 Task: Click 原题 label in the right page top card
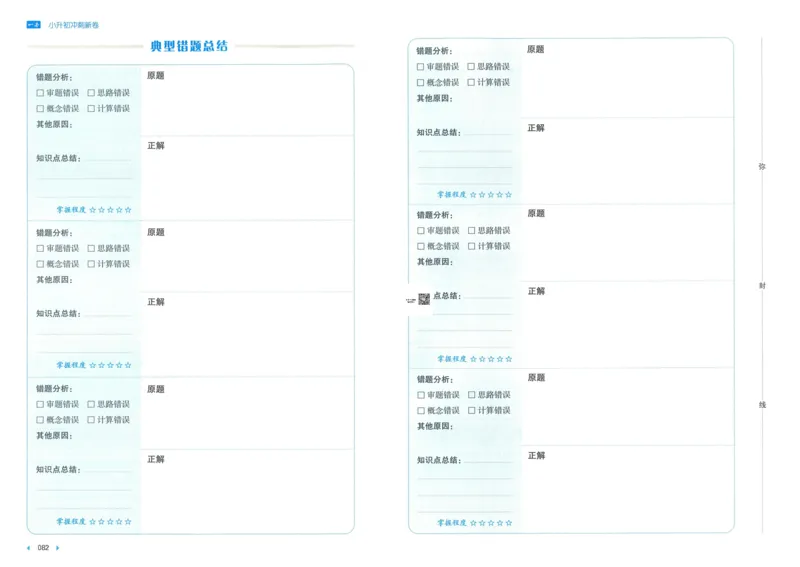[x=536, y=50]
